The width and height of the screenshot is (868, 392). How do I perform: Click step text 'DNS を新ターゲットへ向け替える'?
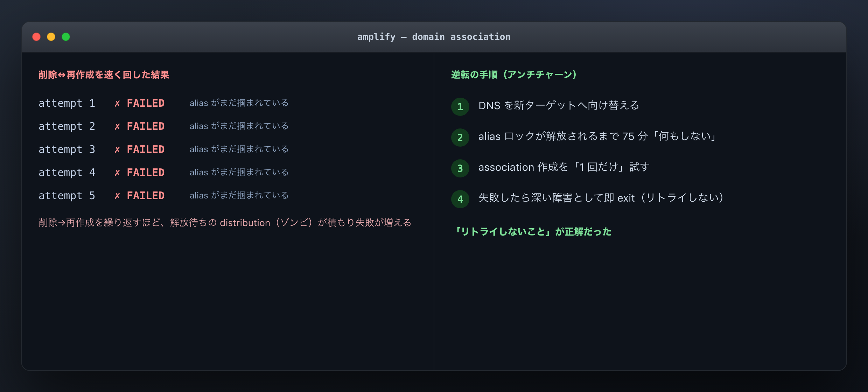(559, 105)
